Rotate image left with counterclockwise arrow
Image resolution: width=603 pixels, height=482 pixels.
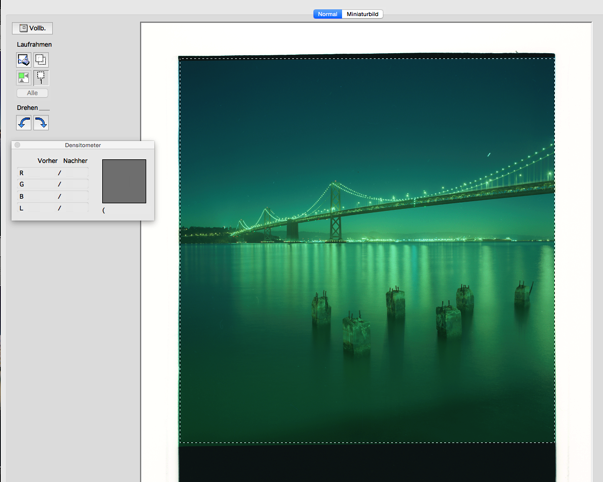coord(24,123)
